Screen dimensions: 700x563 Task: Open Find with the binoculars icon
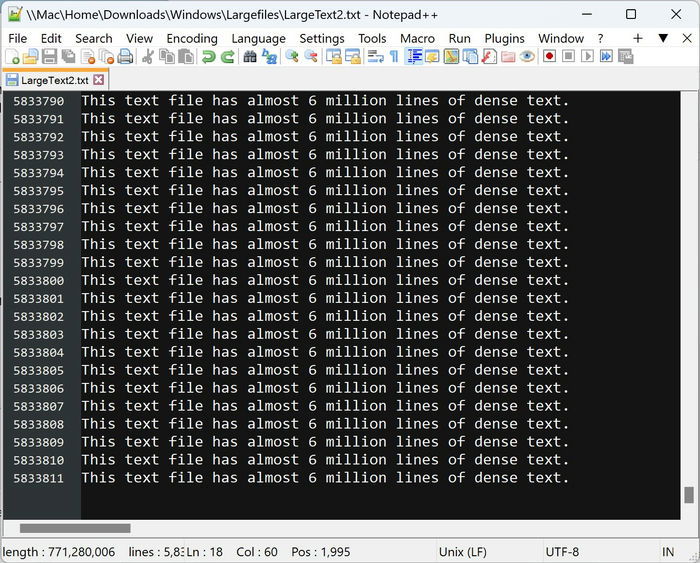[x=250, y=57]
